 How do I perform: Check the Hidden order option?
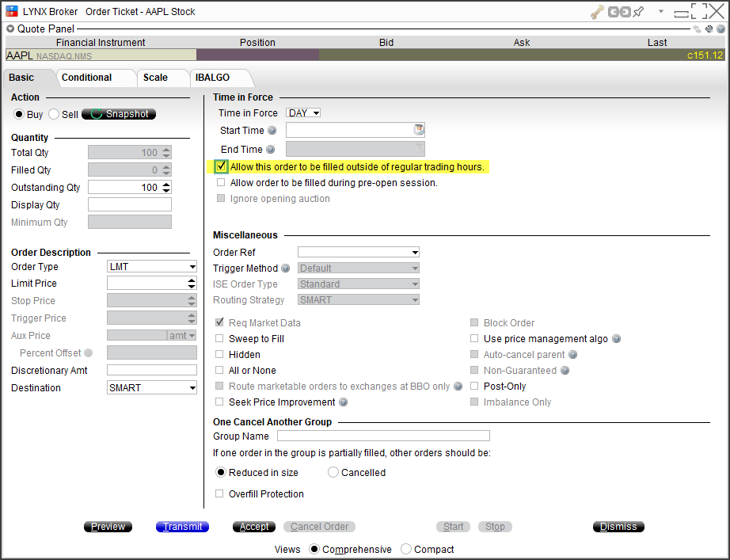click(x=219, y=355)
